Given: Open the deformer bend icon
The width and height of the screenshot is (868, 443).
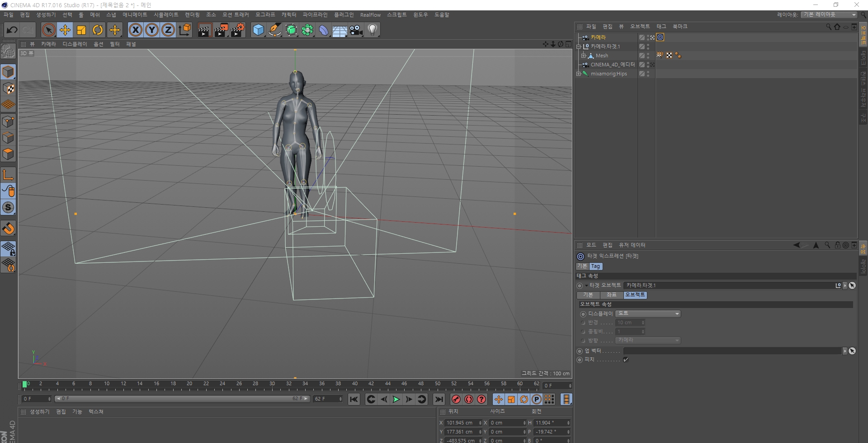Looking at the screenshot, I should click(x=324, y=30).
